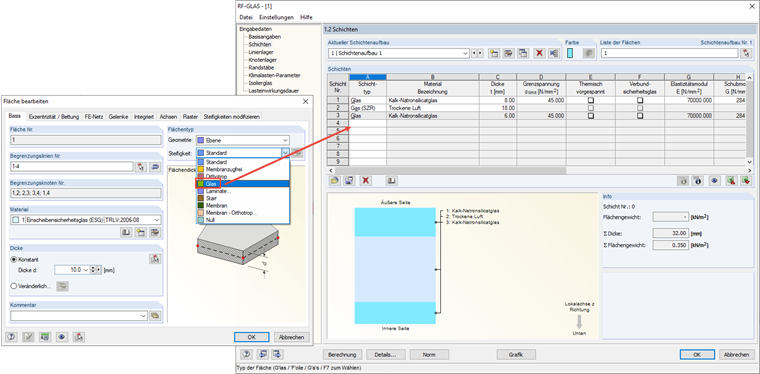760x374 pixels.
Task: Click edit material icon under Material dropdown
Action: pyautogui.click(x=155, y=233)
